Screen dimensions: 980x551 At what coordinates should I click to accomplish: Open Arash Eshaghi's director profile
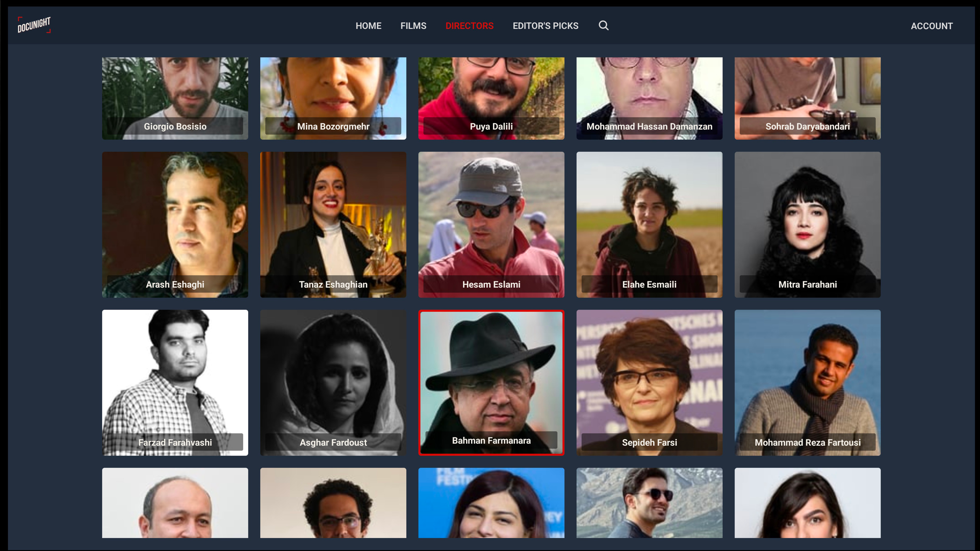[175, 225]
